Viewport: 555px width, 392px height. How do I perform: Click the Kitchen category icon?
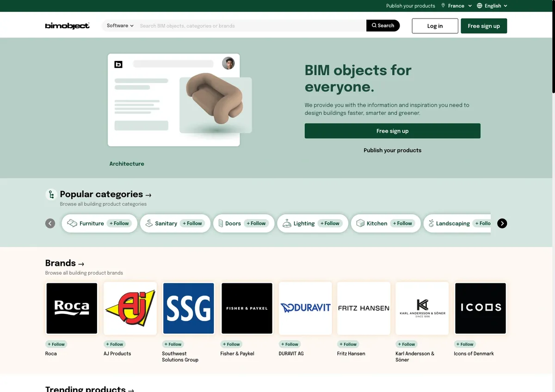click(361, 223)
